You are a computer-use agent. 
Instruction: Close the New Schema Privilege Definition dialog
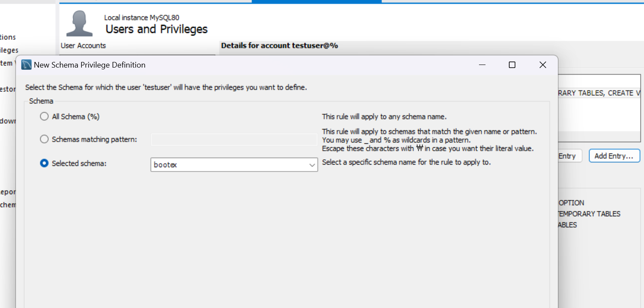click(543, 65)
